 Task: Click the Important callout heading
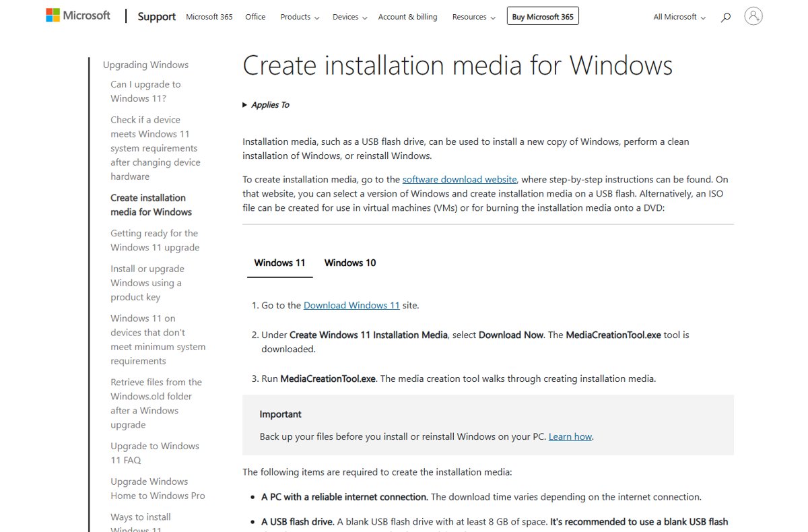point(280,414)
